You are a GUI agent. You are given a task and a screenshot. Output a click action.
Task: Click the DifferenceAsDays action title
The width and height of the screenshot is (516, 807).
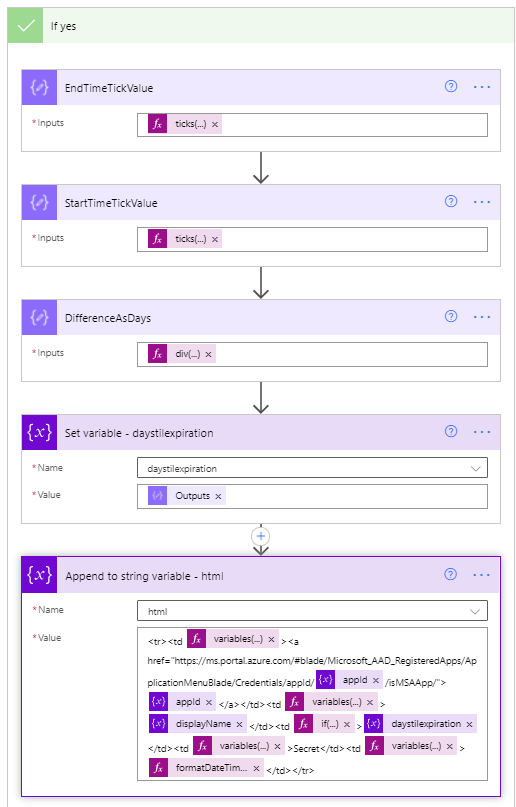click(x=108, y=318)
